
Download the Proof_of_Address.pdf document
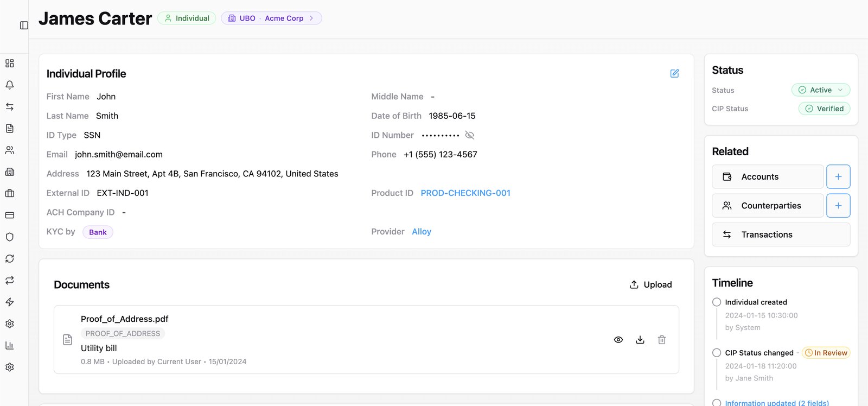pos(640,340)
